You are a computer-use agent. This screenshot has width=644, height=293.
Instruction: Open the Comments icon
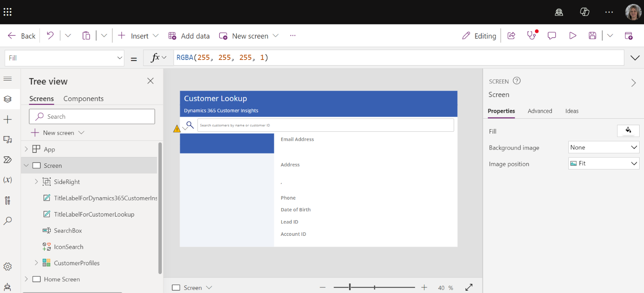552,35
